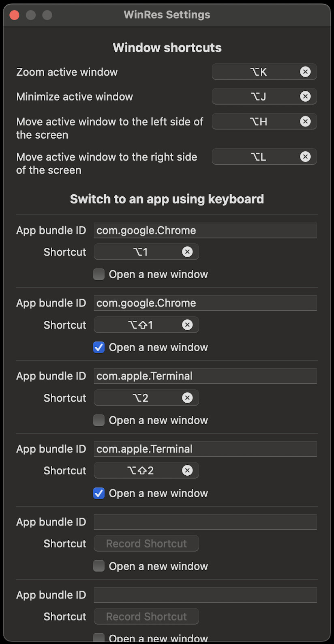Image resolution: width=334 pixels, height=644 pixels.
Task: Clear the right side window shortcut ⌥L
Action: point(305,157)
